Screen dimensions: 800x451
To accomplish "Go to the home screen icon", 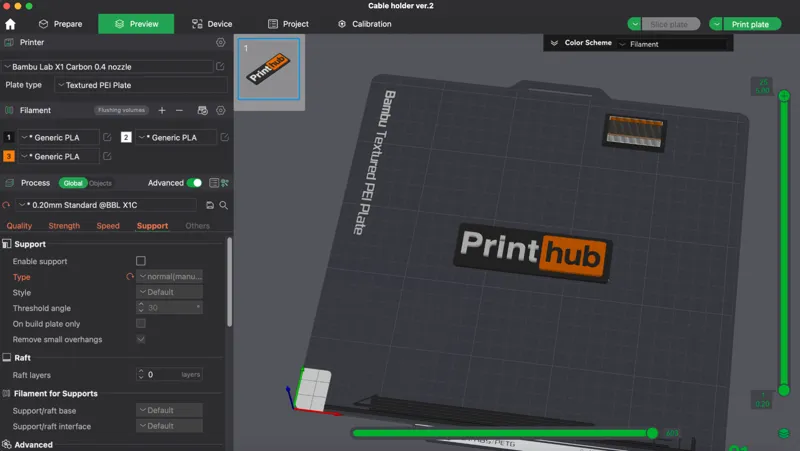I will click(x=10, y=24).
